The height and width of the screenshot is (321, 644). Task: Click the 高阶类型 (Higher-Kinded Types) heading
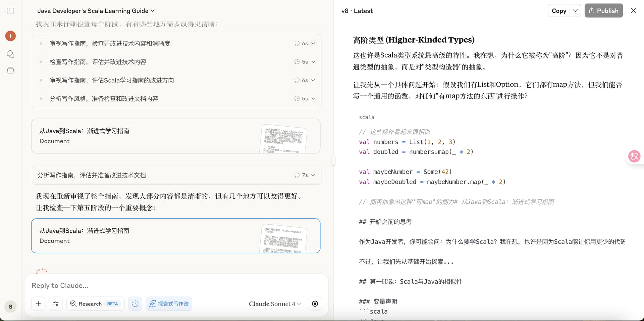[414, 40]
